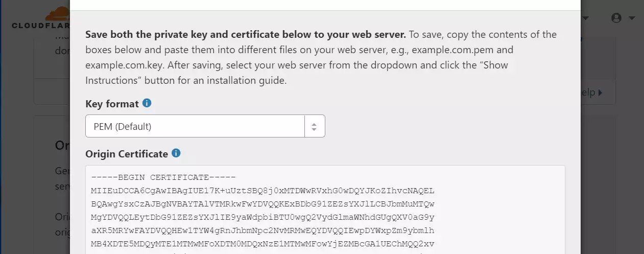The width and height of the screenshot is (644, 254).
Task: Click the white header bar of the dialog
Action: point(325,5)
